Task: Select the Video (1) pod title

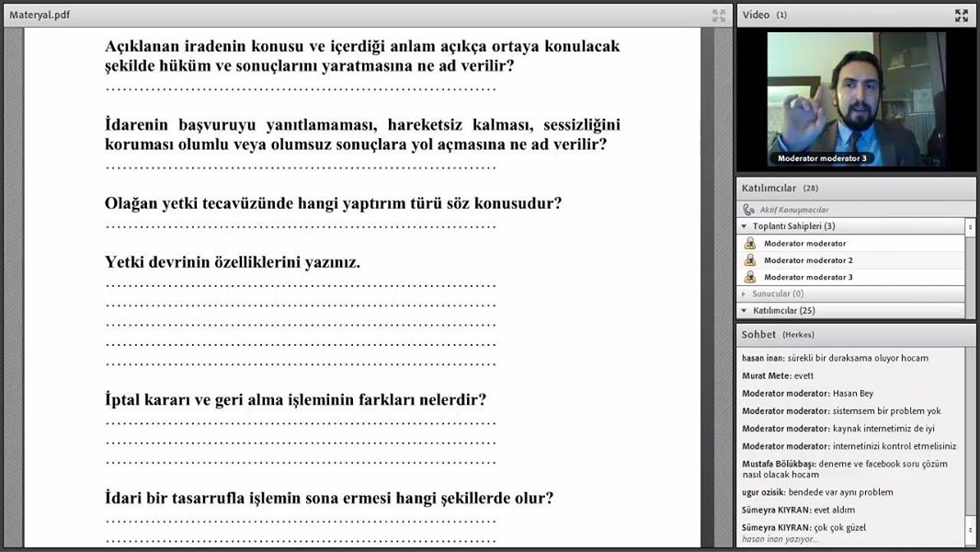Action: (764, 15)
